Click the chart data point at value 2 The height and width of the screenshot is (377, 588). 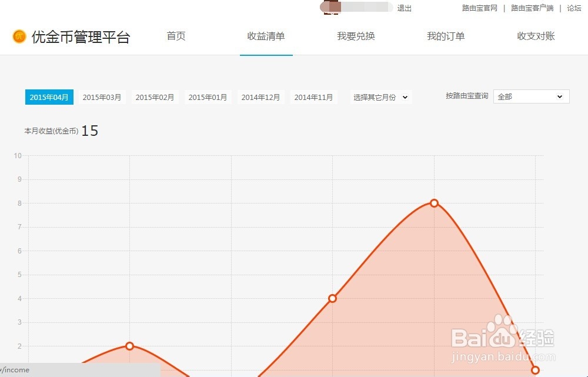130,346
